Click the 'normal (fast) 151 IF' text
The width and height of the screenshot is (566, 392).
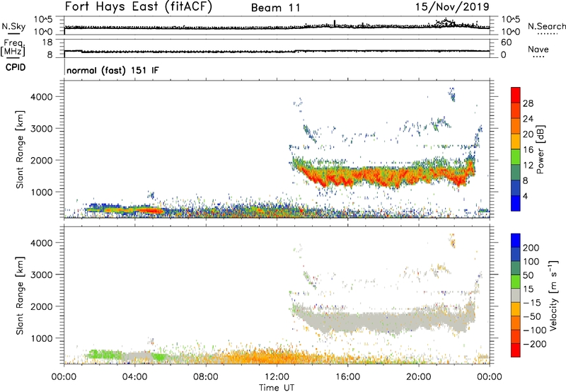112,70
